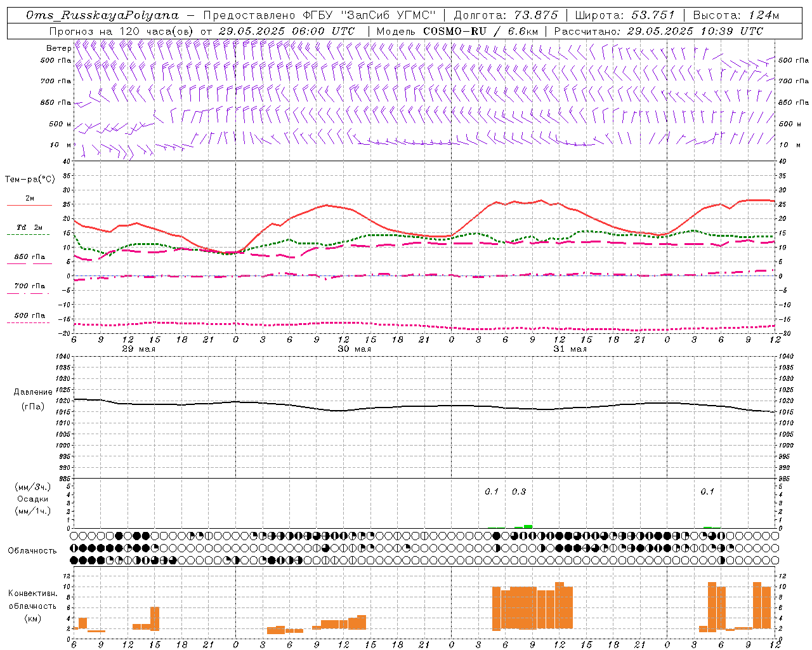Click the station title Oms_RusskayaPolyana
The height and width of the screenshot is (650, 812).
[x=103, y=15]
